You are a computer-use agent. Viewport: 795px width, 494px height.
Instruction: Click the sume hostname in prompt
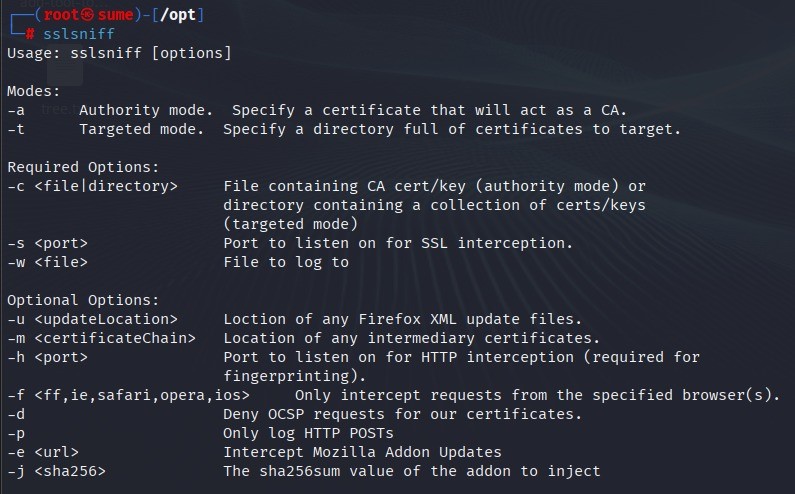point(115,15)
